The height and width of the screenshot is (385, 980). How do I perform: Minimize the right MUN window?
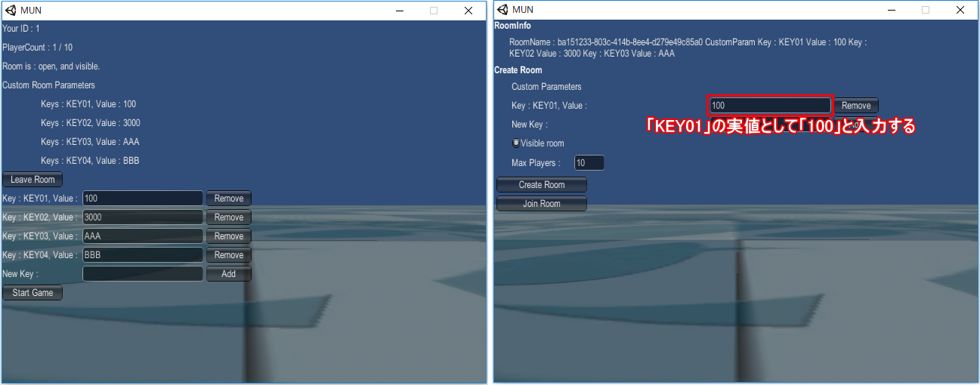pyautogui.click(x=891, y=11)
